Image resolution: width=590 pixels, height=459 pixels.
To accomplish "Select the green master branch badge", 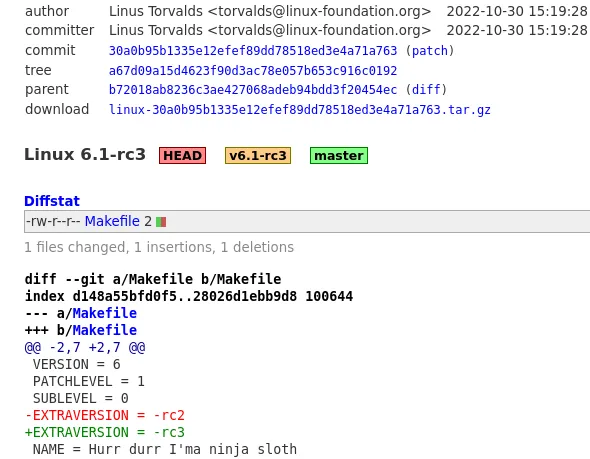I will [x=339, y=155].
